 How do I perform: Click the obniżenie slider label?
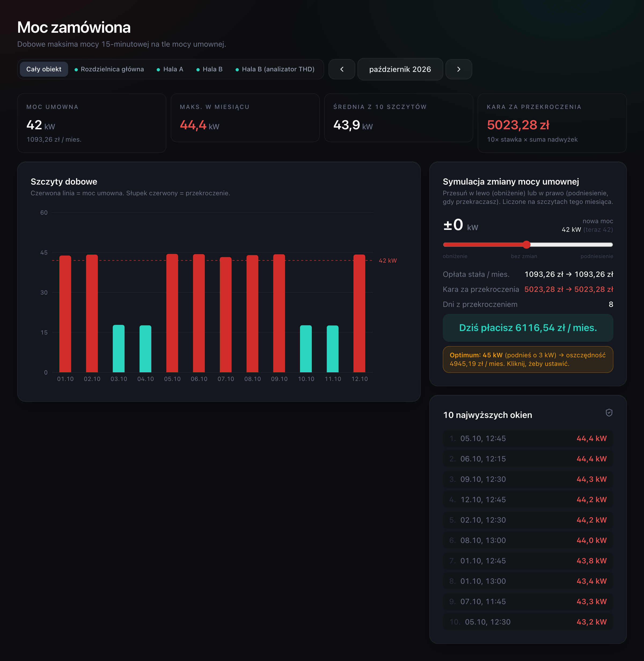pyautogui.click(x=455, y=256)
